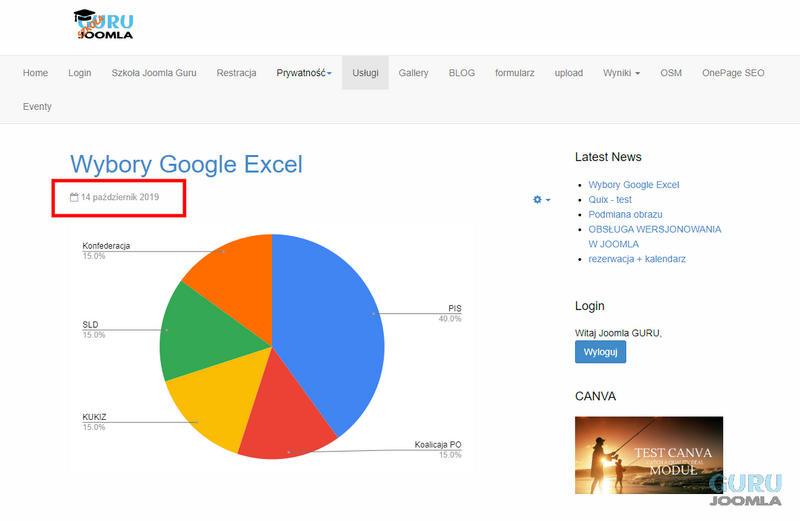Open the Quix - test news link
The width and height of the screenshot is (800, 521).
pyautogui.click(x=610, y=200)
